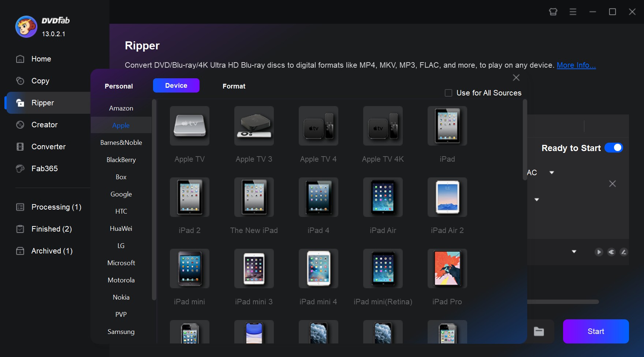644x357 pixels.
Task: Open the Fab365 icon
Action: pos(20,169)
